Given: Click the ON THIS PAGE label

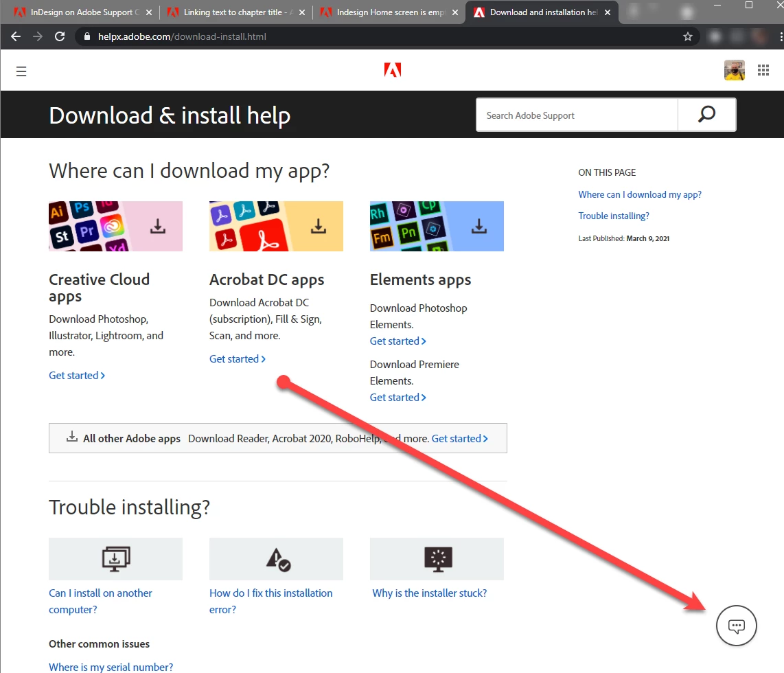Looking at the screenshot, I should [x=607, y=172].
